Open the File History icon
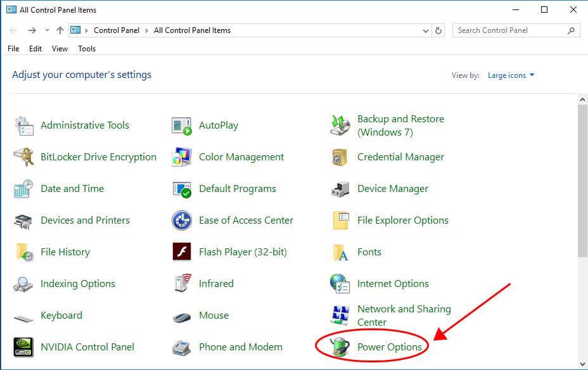The height and width of the screenshot is (370, 588). [x=25, y=252]
